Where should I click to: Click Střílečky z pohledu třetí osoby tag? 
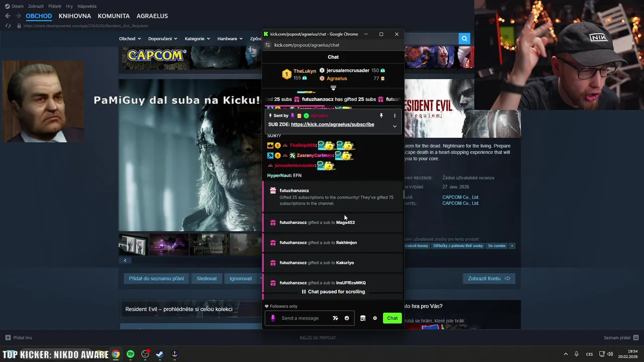pyautogui.click(x=457, y=246)
